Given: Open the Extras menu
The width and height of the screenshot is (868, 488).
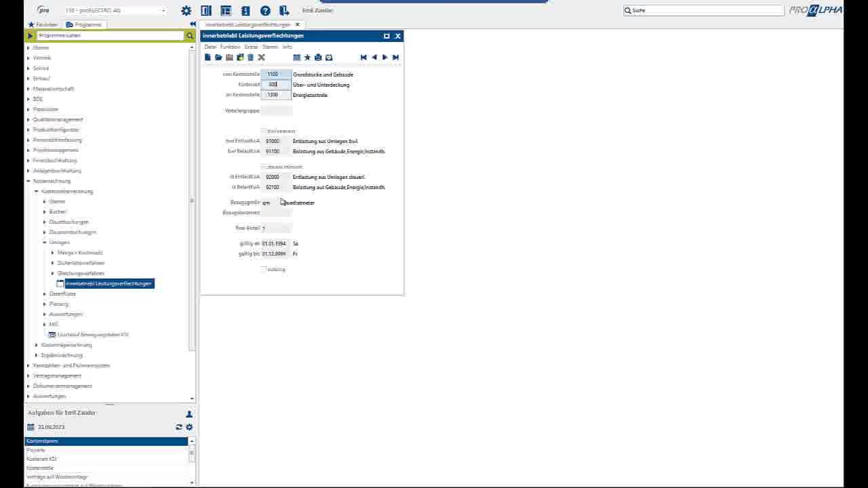Looking at the screenshot, I should pos(251,47).
